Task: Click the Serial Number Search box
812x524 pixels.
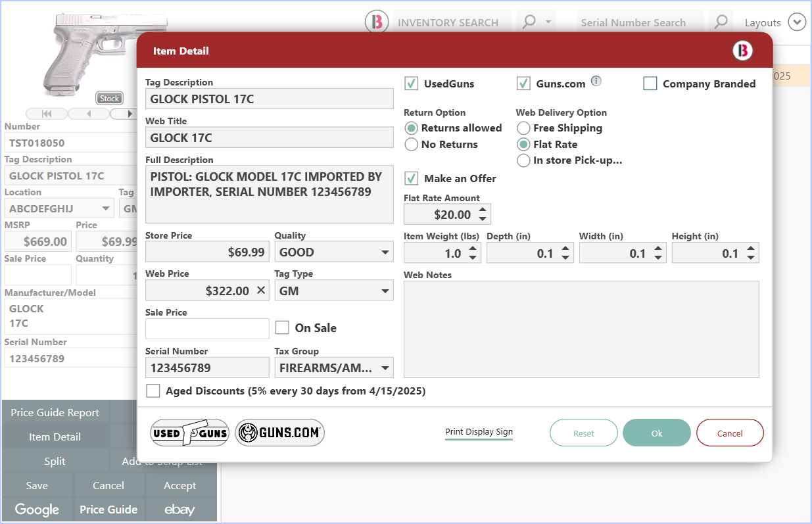Action: click(x=640, y=22)
